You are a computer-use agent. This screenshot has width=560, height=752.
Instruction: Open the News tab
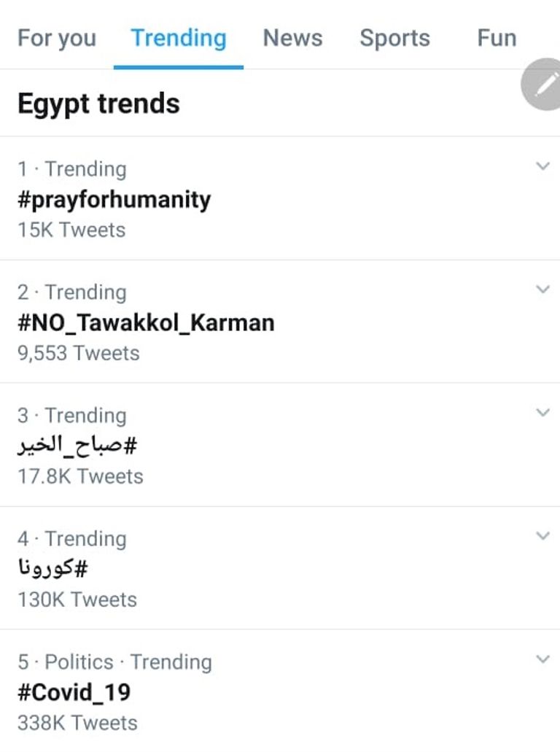pos(293,38)
